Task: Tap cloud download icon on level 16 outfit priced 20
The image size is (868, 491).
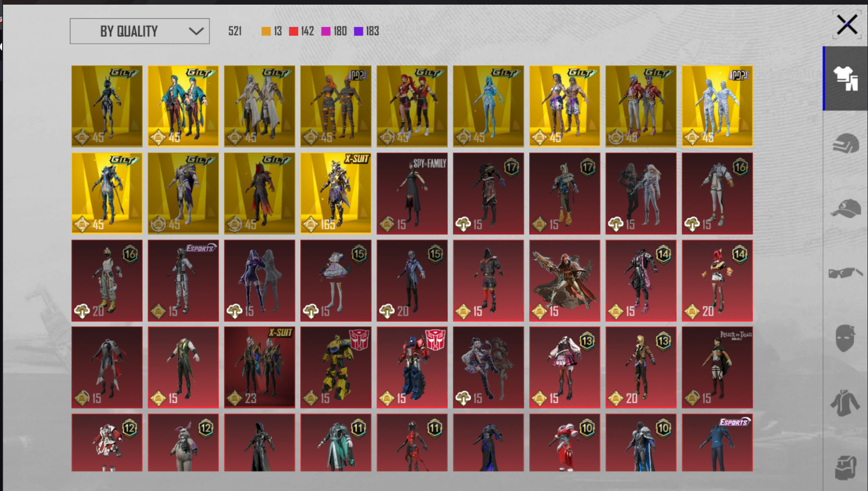Action: 82,311
